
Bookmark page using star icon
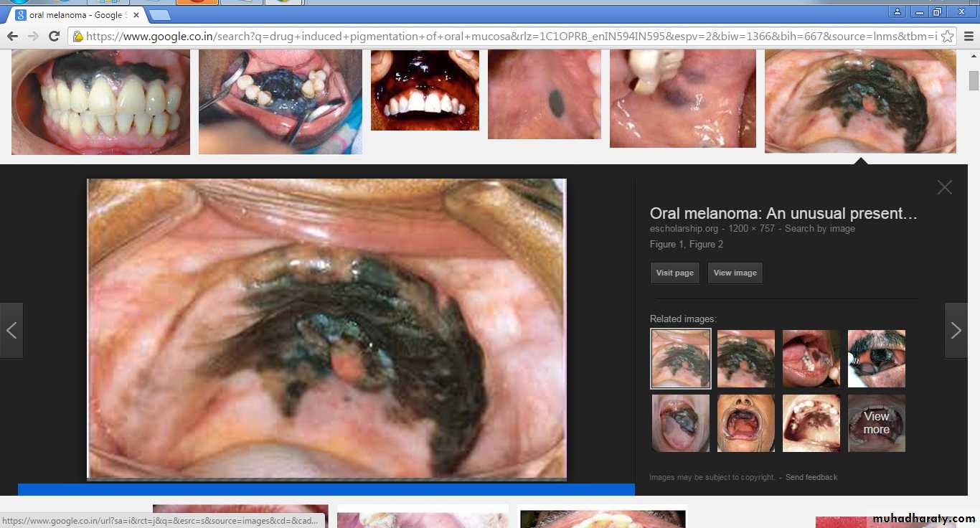(x=947, y=36)
